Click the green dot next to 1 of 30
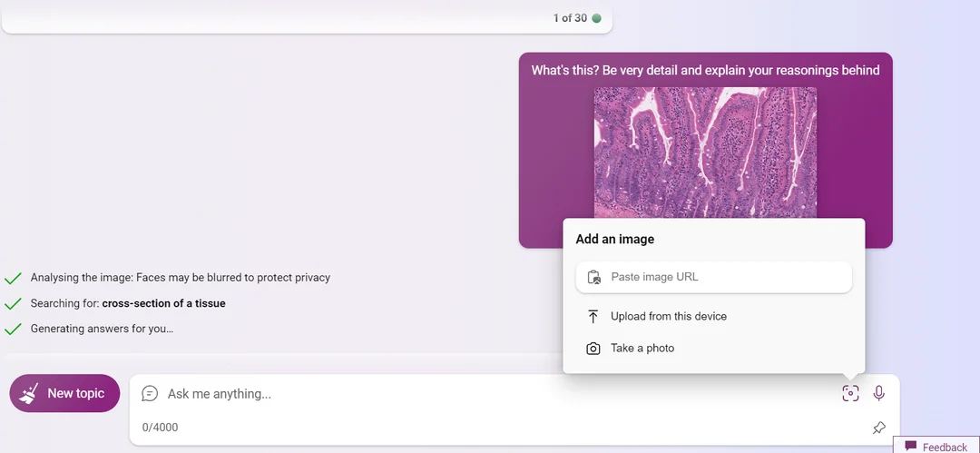The image size is (980, 453). [596, 18]
